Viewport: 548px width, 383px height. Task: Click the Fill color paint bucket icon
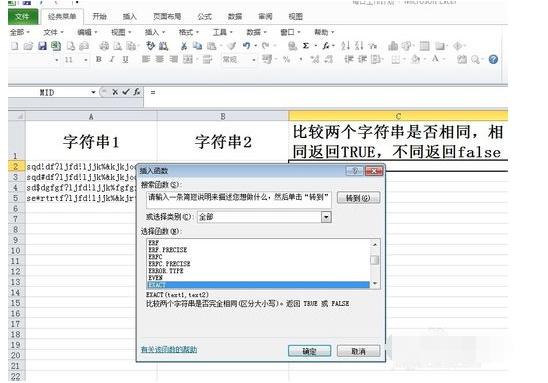415,59
